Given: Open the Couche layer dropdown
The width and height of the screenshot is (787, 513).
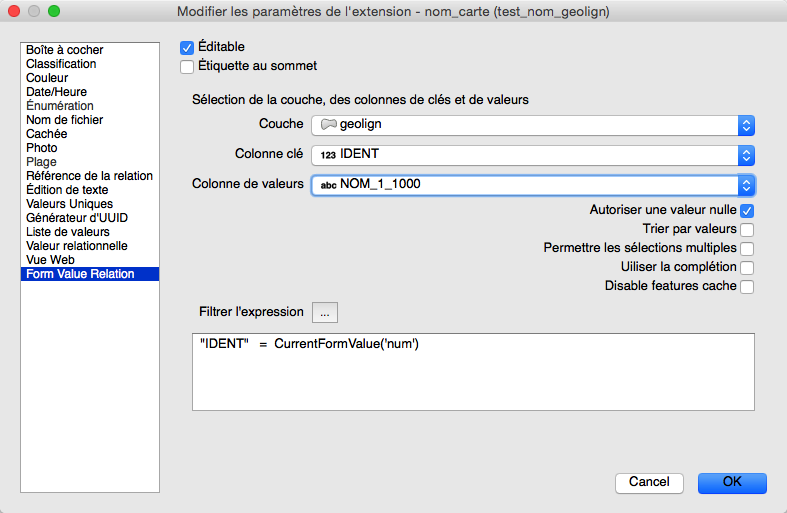Looking at the screenshot, I should (532, 125).
